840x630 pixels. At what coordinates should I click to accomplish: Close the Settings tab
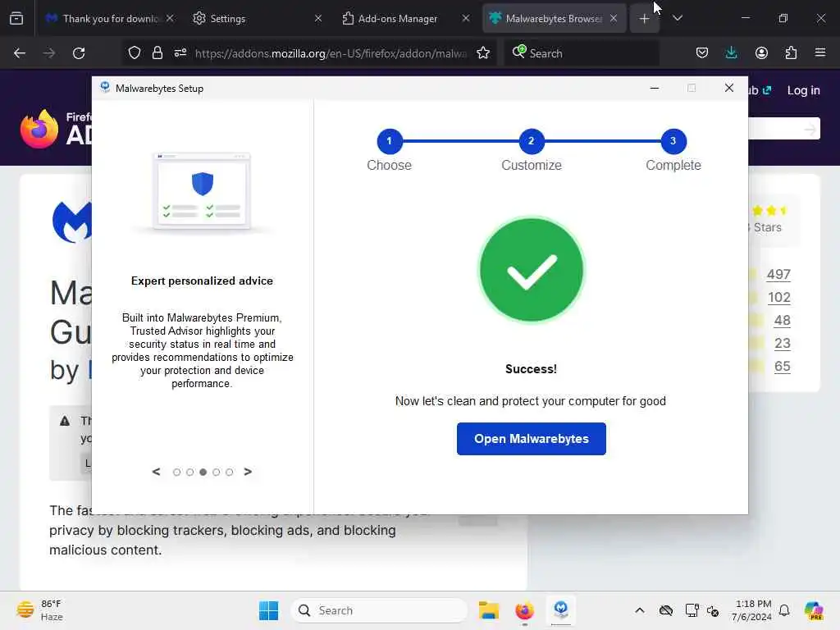318,18
